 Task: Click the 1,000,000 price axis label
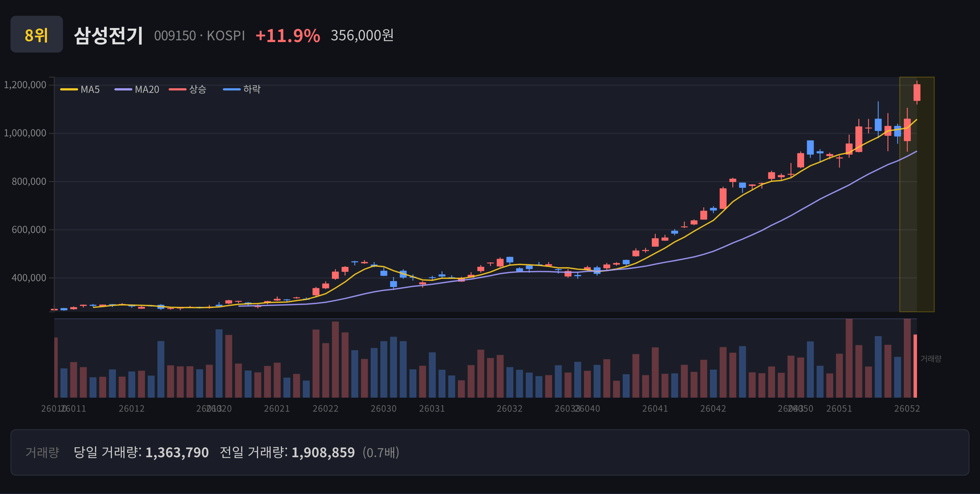25,133
